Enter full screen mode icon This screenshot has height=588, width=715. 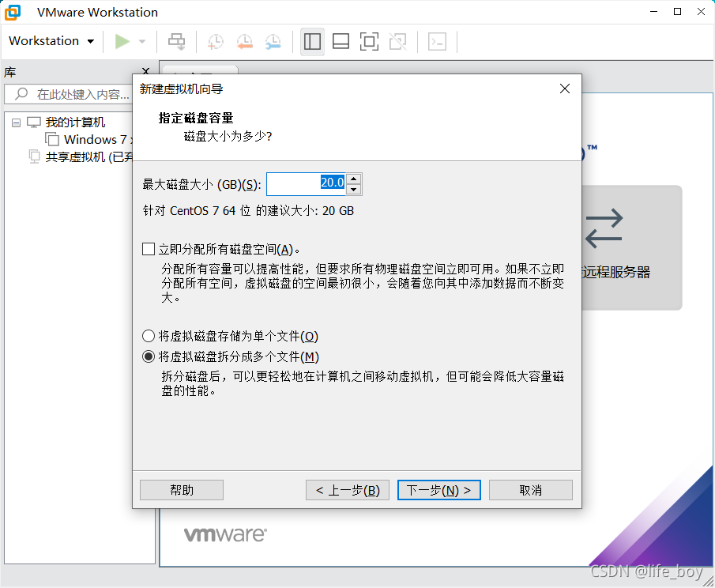click(x=370, y=42)
